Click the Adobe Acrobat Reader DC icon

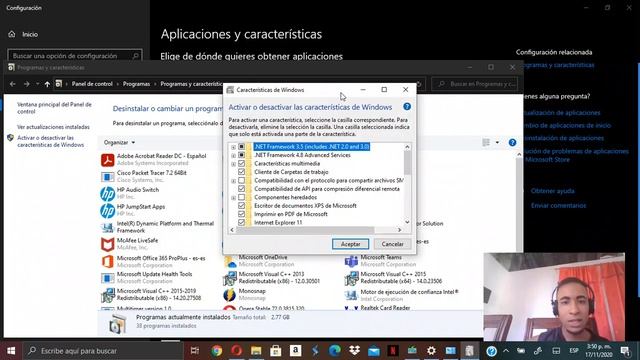coord(107,160)
